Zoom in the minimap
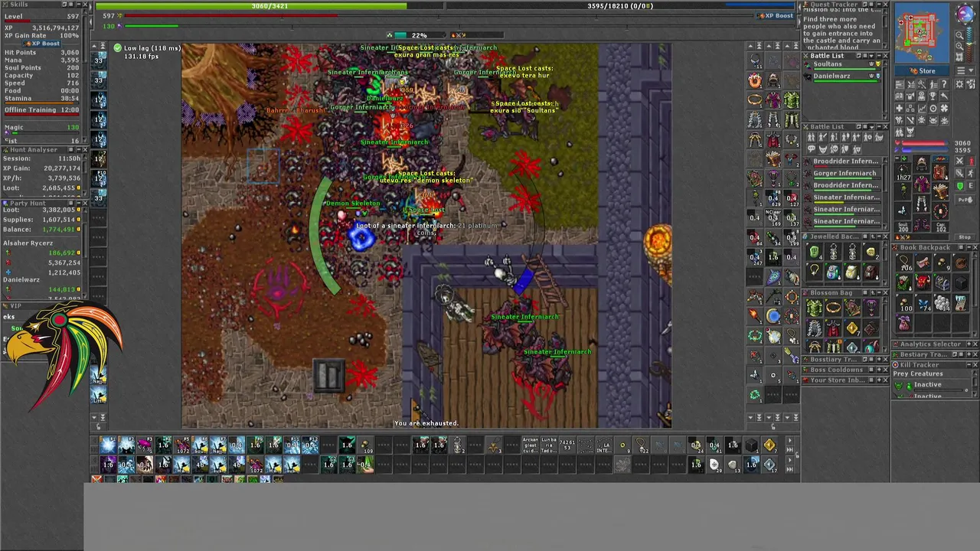This screenshot has height=551, width=980. (959, 46)
